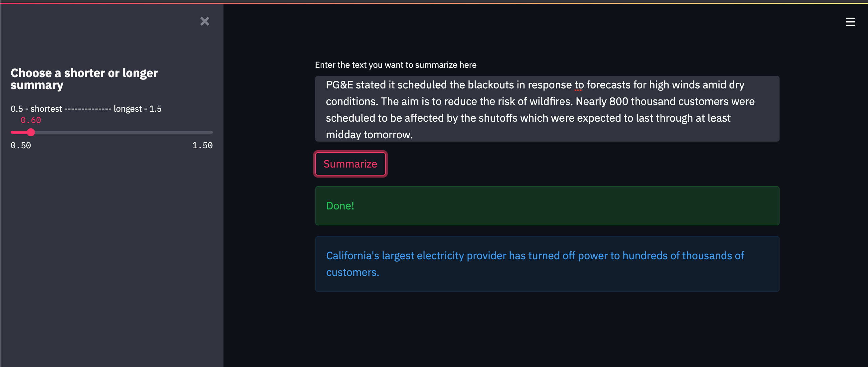Open the hamburger menu in top-right corner
The height and width of the screenshot is (367, 868).
[850, 22]
